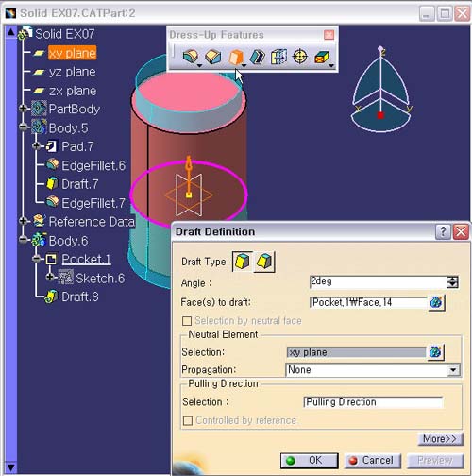Viewport: 472px width, 476px height.
Task: Click the Draft Angle tool icon
Action: (x=236, y=57)
